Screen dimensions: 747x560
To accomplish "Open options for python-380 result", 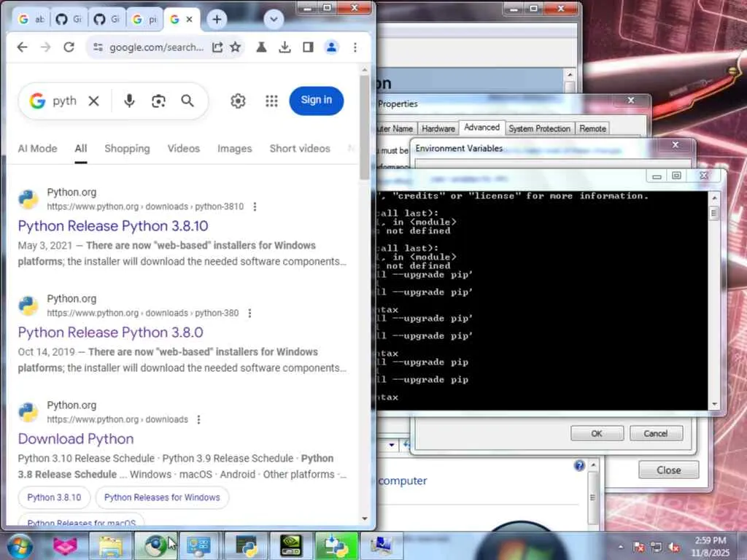I will click(249, 314).
